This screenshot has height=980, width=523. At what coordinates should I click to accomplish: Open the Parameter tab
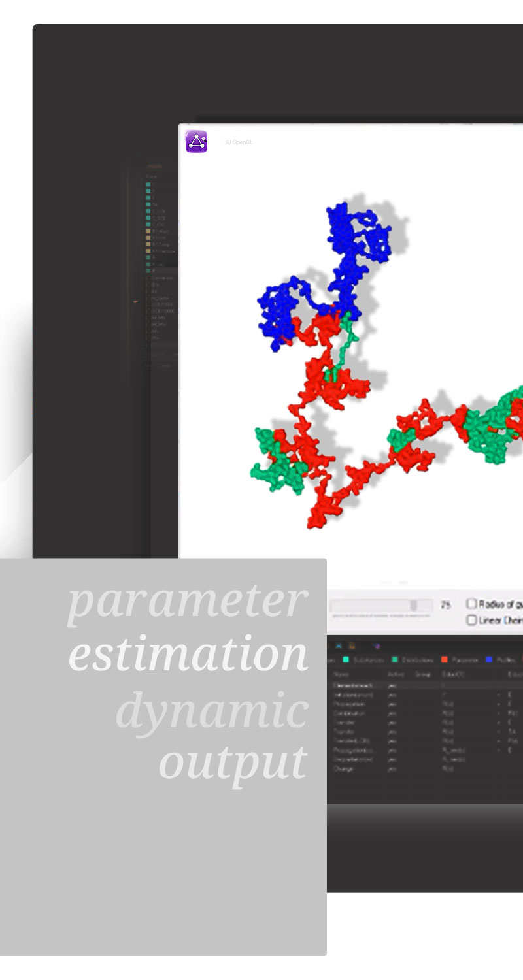(464, 660)
